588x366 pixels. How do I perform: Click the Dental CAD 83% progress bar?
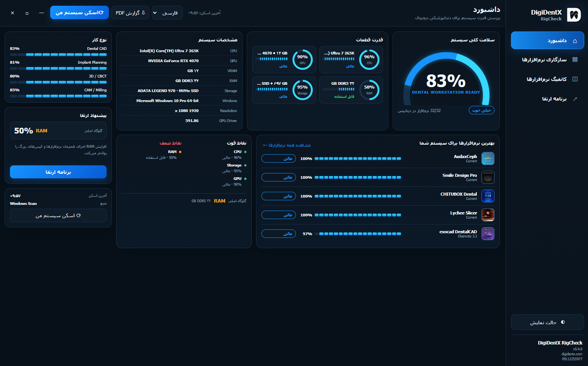click(58, 54)
